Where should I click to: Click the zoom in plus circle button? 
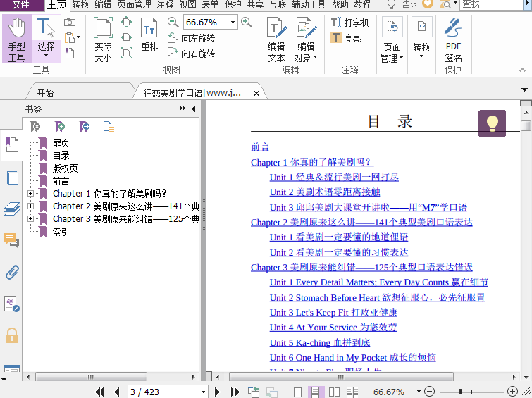click(513, 392)
